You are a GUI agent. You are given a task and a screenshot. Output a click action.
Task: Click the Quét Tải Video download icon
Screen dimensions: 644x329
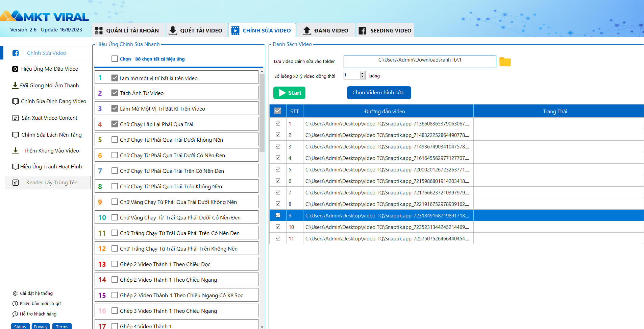click(173, 31)
